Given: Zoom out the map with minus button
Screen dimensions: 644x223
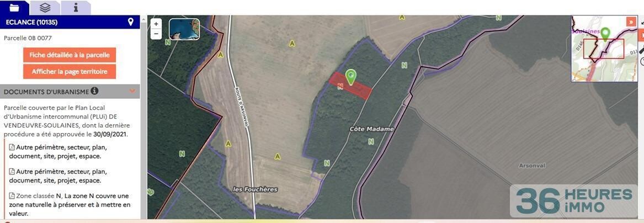Looking at the screenshot, I should pos(156,34).
